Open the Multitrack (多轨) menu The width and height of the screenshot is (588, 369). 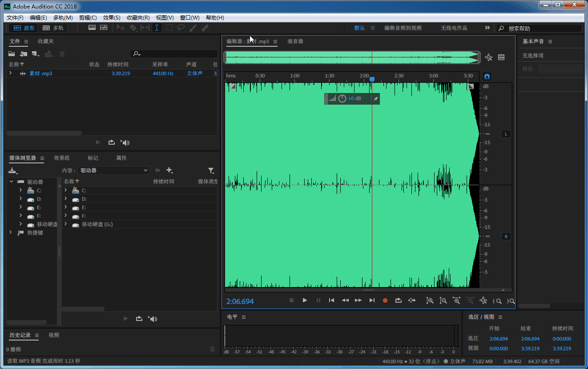point(63,18)
